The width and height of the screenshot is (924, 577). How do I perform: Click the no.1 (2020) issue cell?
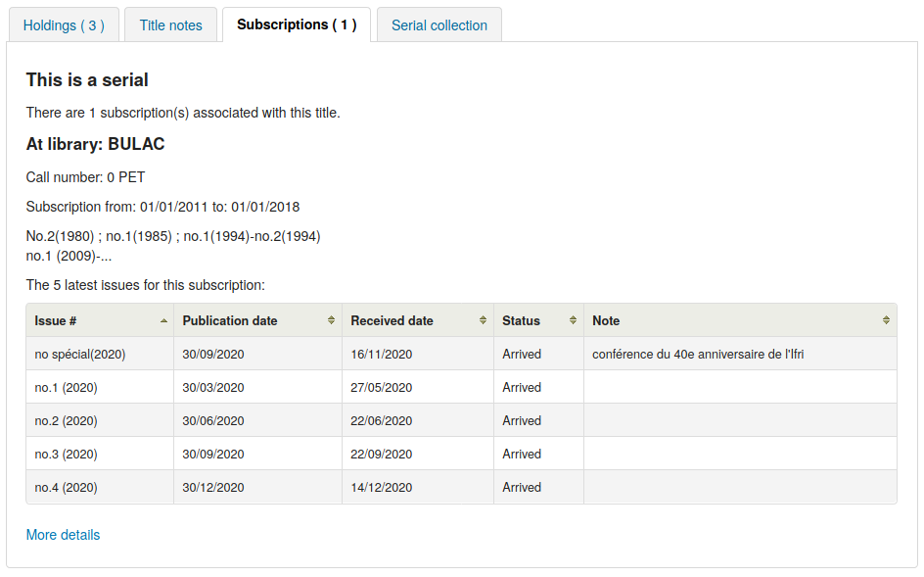pos(67,387)
